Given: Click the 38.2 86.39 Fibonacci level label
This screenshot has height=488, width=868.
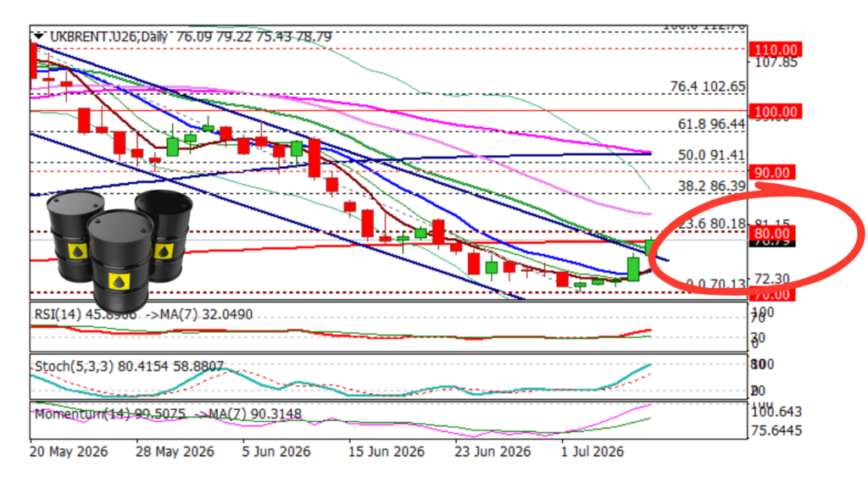Looking at the screenshot, I should tap(711, 186).
